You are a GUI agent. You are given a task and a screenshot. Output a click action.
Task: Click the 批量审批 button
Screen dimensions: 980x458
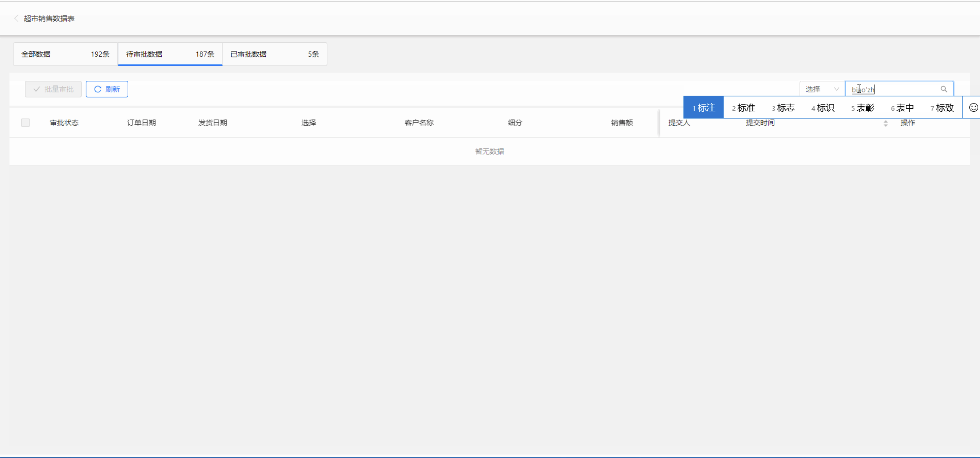point(53,89)
